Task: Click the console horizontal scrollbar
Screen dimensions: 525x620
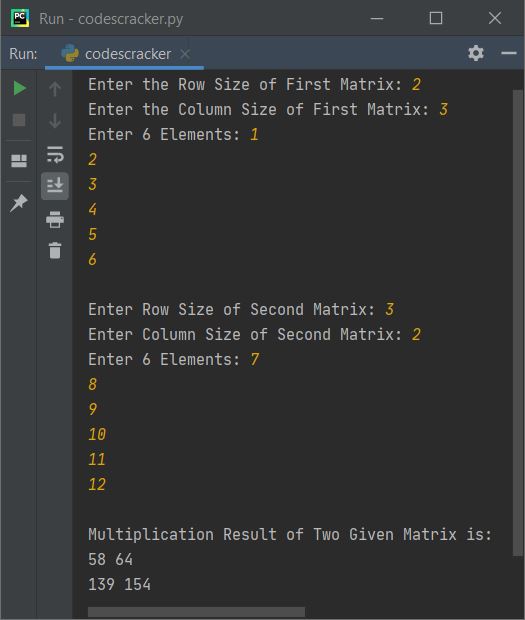Action: pyautogui.click(x=196, y=612)
